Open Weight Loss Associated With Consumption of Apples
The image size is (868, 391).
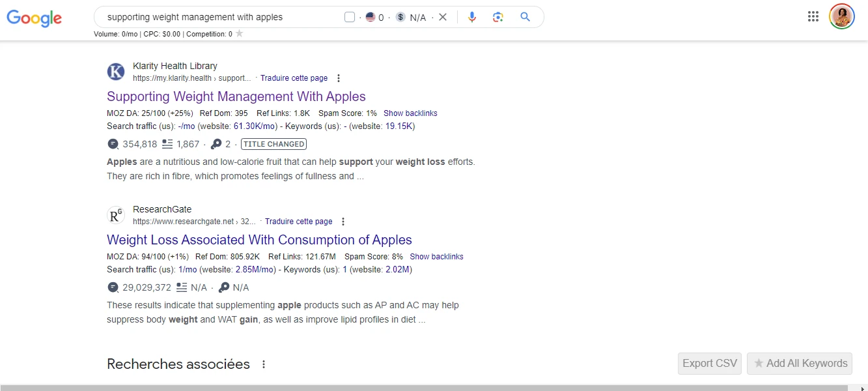(x=259, y=240)
